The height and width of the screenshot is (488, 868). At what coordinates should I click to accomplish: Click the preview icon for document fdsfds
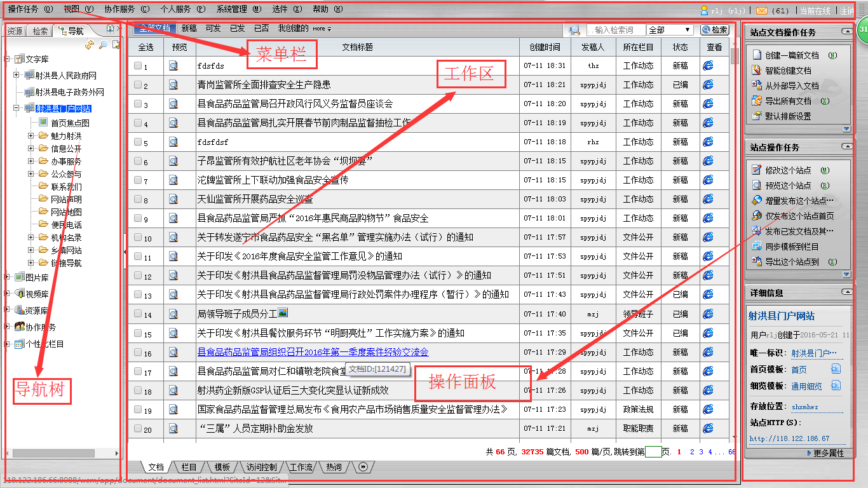pyautogui.click(x=173, y=65)
